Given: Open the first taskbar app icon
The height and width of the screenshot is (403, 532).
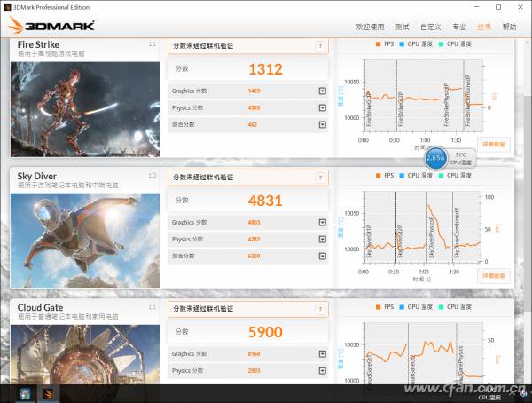Looking at the screenshot, I should coord(25,394).
